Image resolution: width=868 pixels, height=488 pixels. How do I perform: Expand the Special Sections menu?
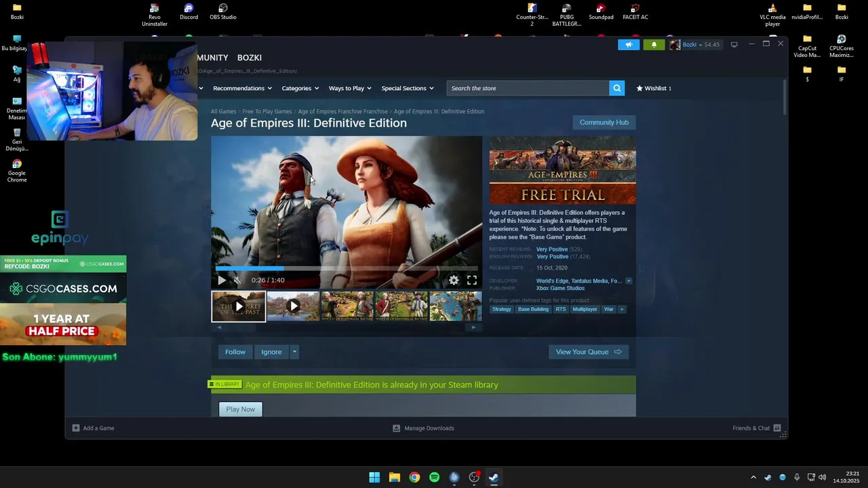pyautogui.click(x=408, y=88)
